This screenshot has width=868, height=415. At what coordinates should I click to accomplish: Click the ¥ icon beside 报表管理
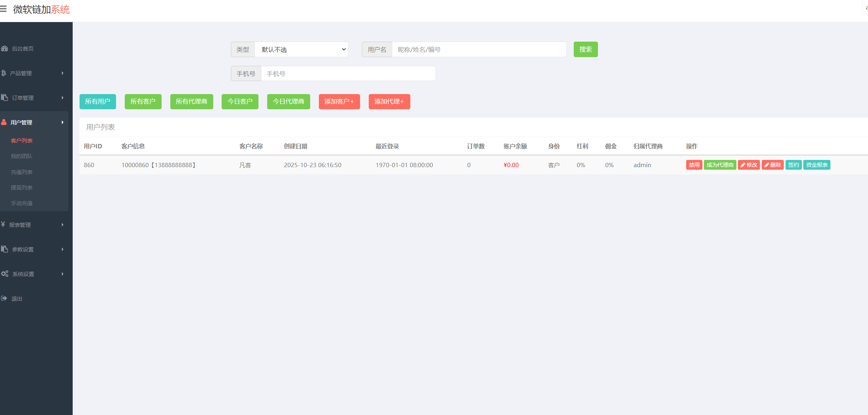click(x=3, y=224)
